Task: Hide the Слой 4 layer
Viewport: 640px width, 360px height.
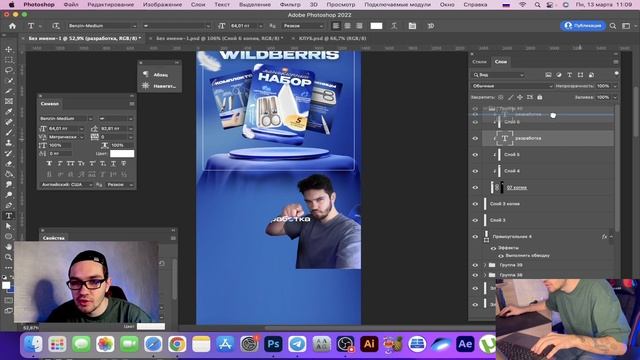Action: pos(475,171)
